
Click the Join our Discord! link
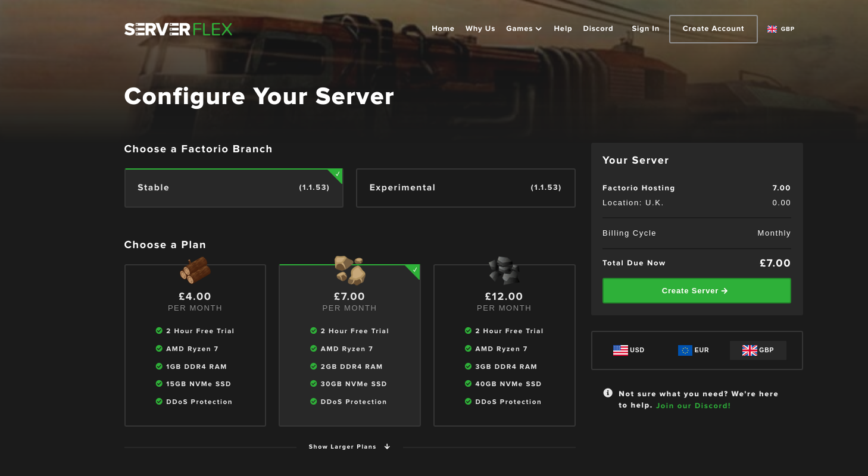click(x=693, y=406)
